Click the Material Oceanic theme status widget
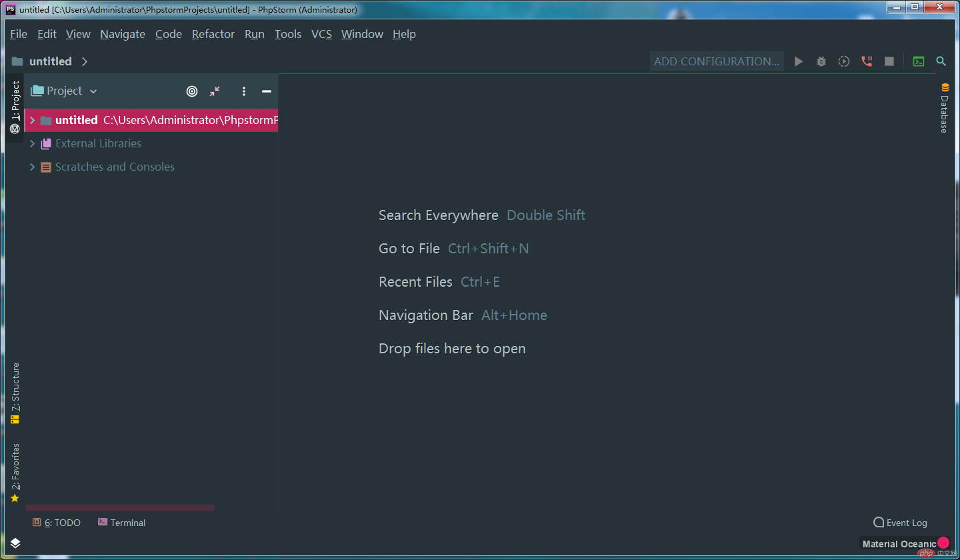This screenshot has height=560, width=960. tap(899, 544)
